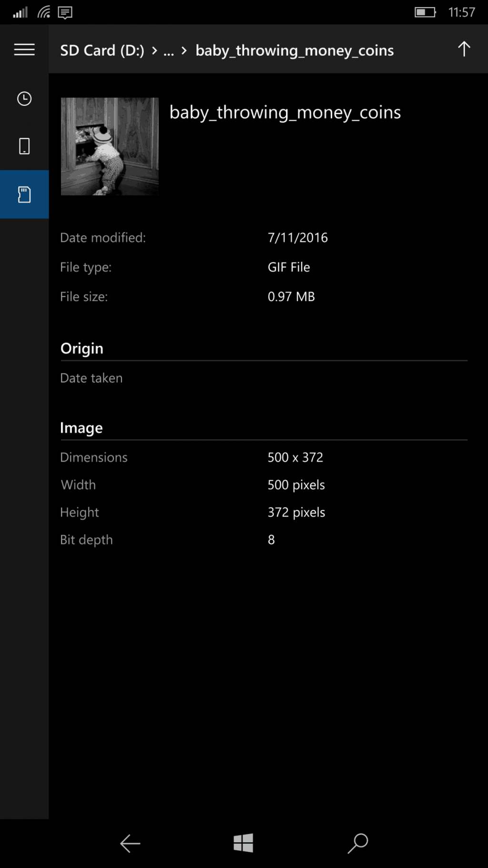Navigate to SD Card (D:) breadcrumb

coord(102,51)
